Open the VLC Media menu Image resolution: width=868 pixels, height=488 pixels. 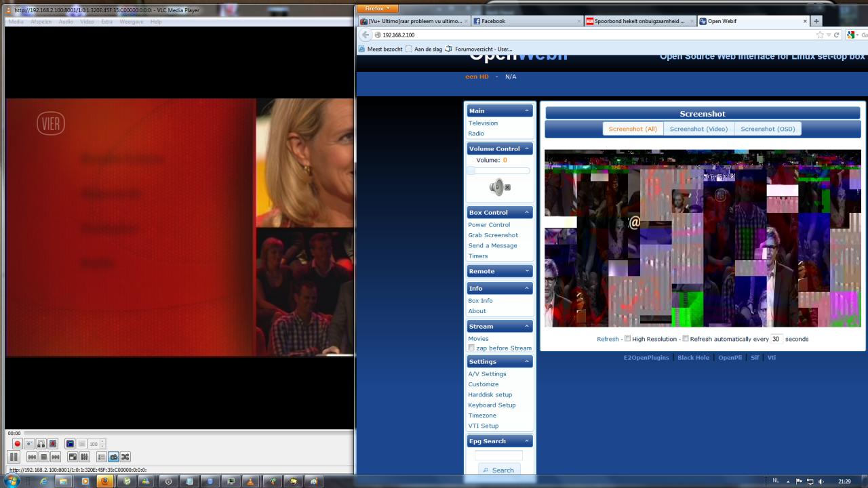(x=16, y=22)
